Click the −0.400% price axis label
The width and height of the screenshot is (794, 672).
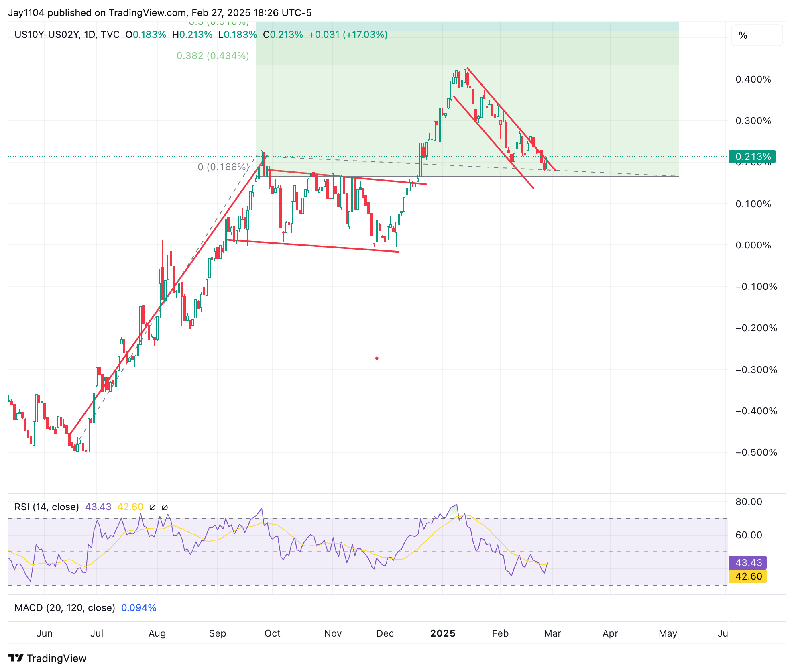coord(756,411)
